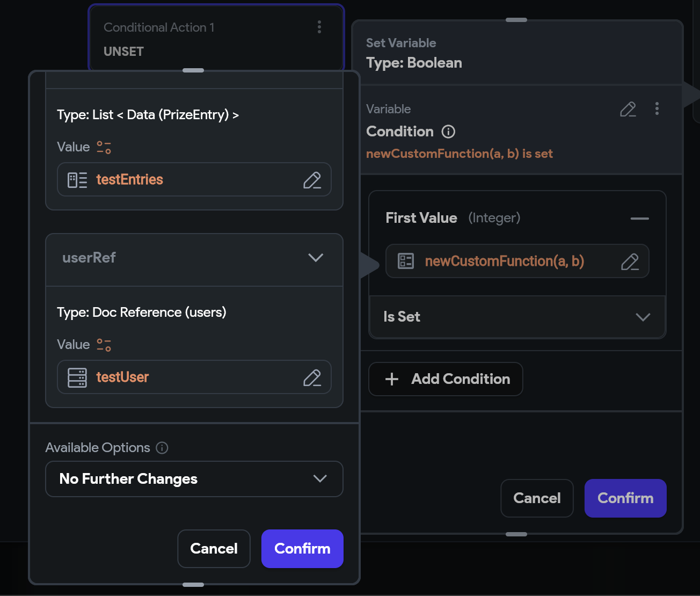
Task: Collapse the userRef section chevron
Action: (316, 258)
